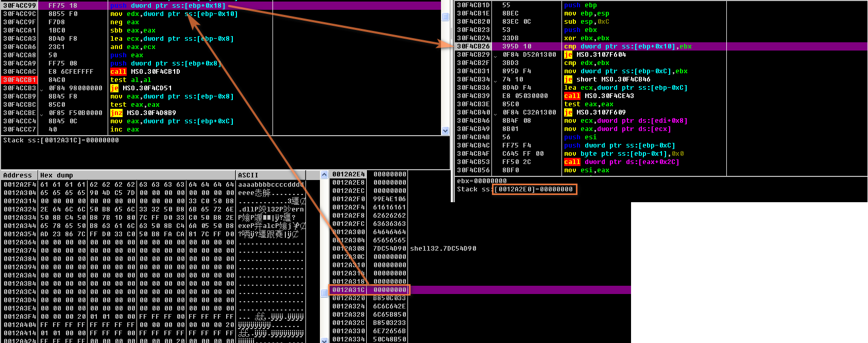Screen dimensions: 868x343
Task: Select the 'je short MSO.30F4CB46' instruction
Action: point(607,79)
